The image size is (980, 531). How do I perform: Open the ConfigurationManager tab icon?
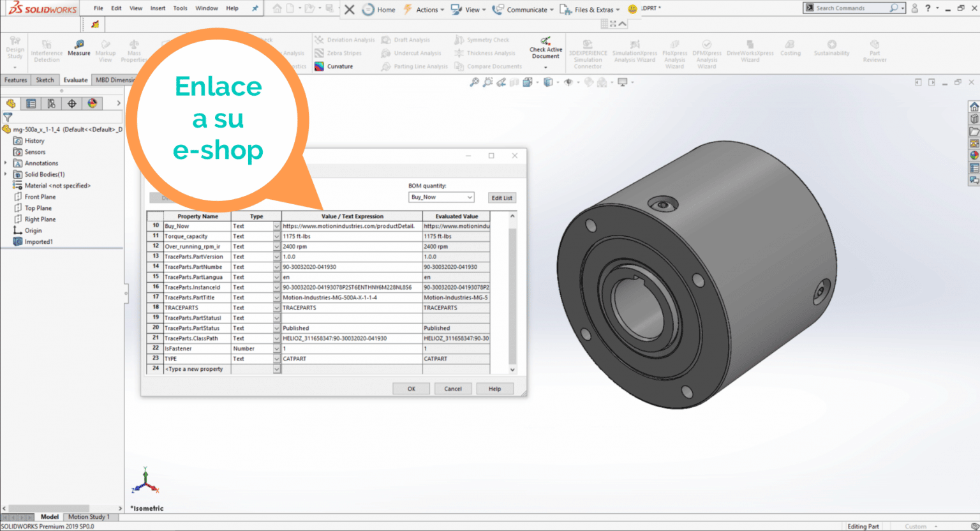tap(51, 103)
